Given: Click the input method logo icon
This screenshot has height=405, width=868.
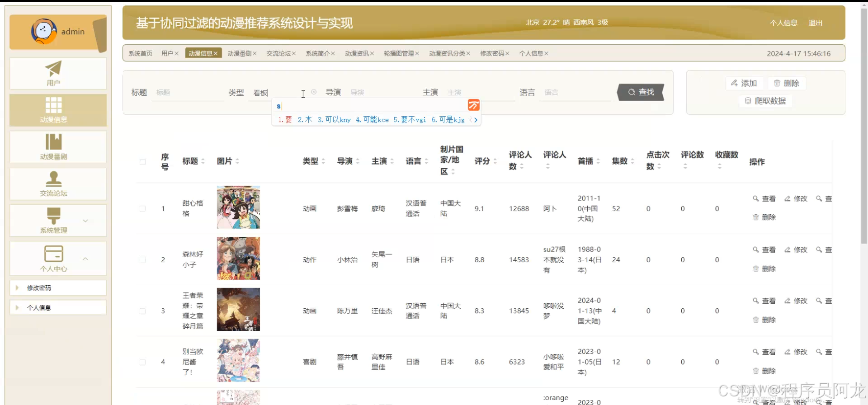Looking at the screenshot, I should 473,105.
